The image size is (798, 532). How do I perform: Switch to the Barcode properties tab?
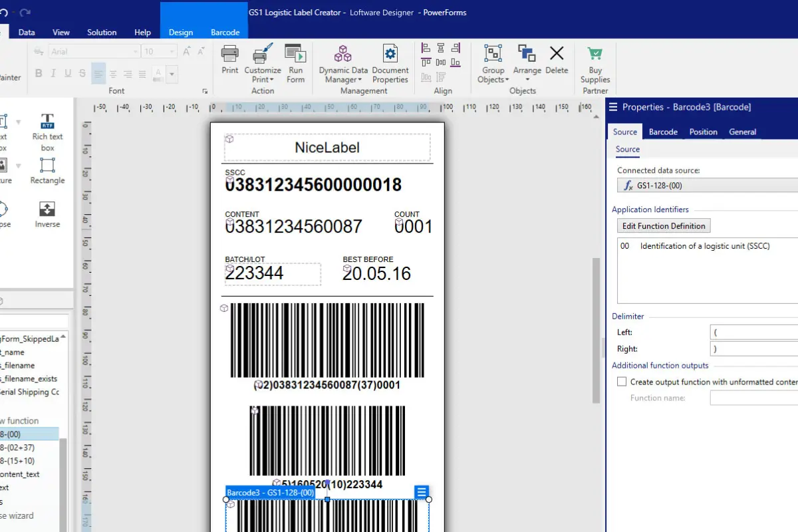(662, 132)
